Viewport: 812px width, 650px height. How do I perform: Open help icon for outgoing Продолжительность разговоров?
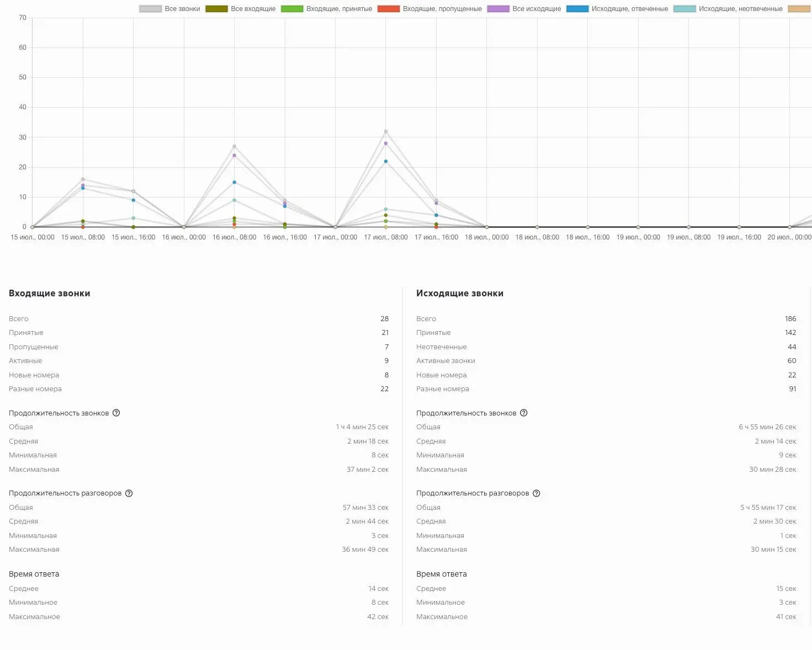[536, 493]
